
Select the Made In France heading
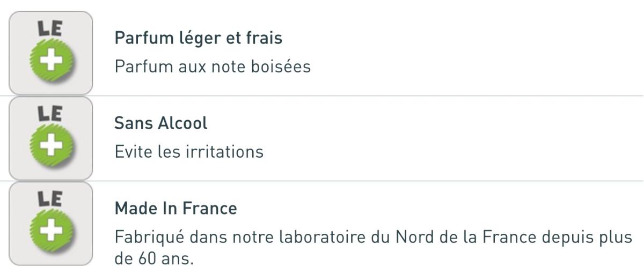click(175, 208)
